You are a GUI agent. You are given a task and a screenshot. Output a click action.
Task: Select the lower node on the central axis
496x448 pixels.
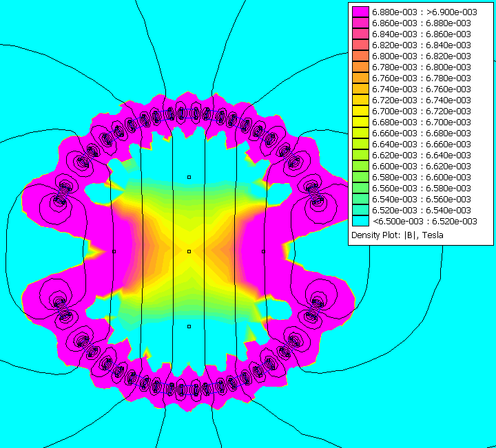(x=189, y=326)
